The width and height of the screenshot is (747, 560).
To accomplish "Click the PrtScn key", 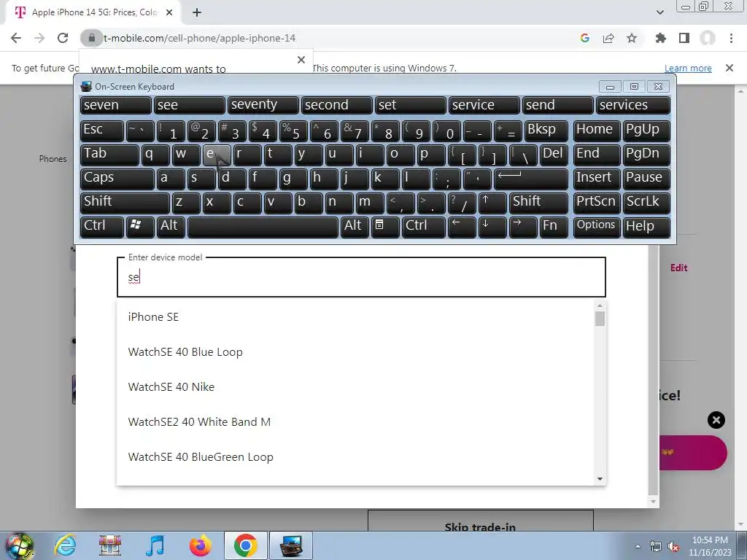I will (597, 203).
